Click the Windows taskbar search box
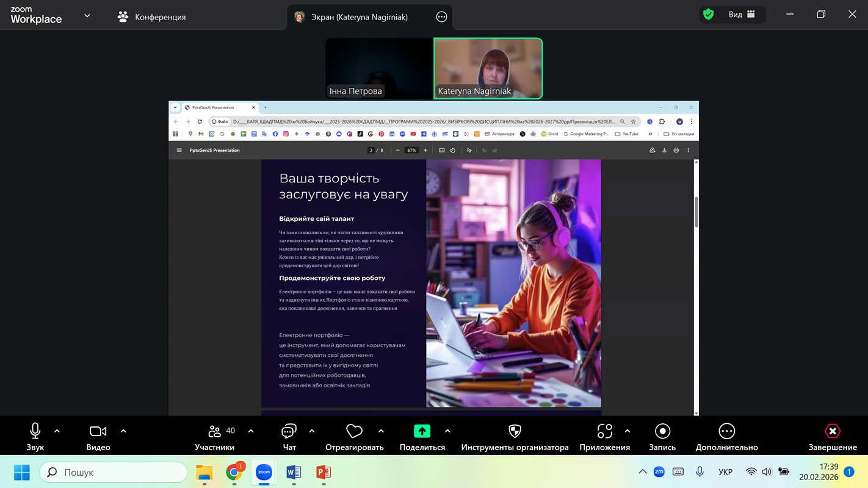 tap(114, 472)
